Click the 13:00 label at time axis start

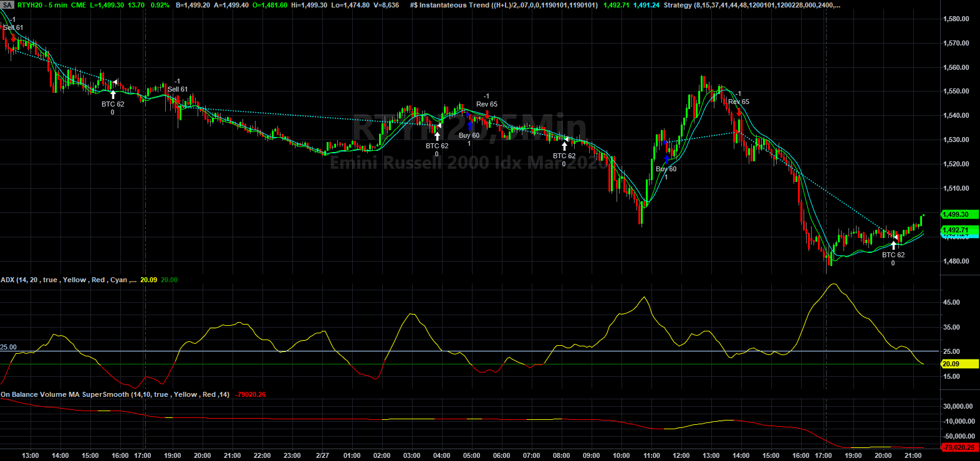click(31, 455)
